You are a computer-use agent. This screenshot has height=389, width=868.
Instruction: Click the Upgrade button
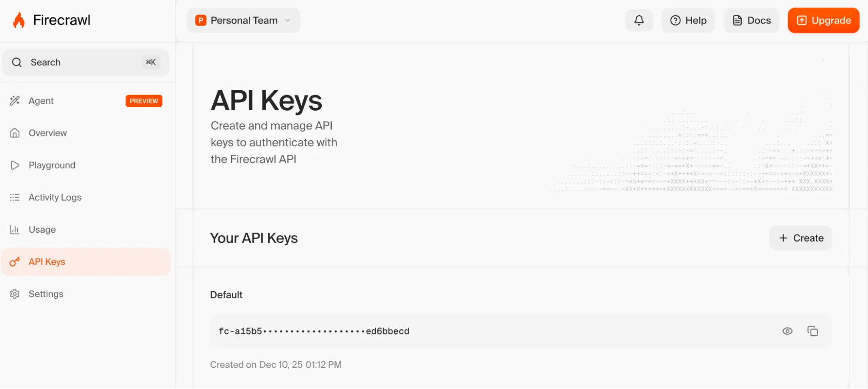(x=823, y=20)
